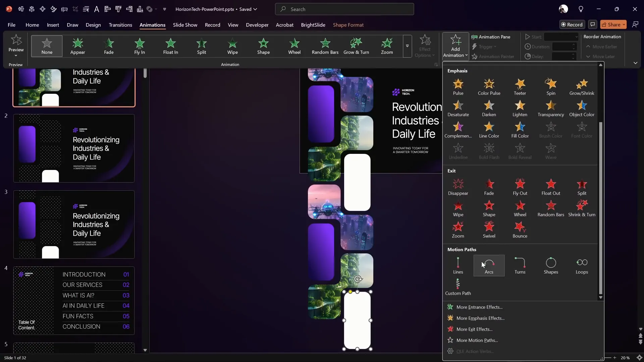Click More Motion Paths

[477, 340]
